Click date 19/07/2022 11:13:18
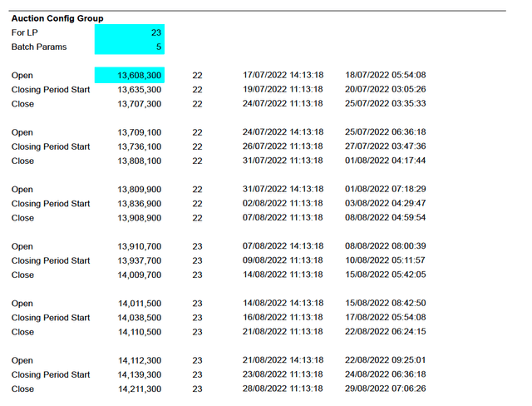This screenshot has width=532, height=406. click(x=283, y=89)
